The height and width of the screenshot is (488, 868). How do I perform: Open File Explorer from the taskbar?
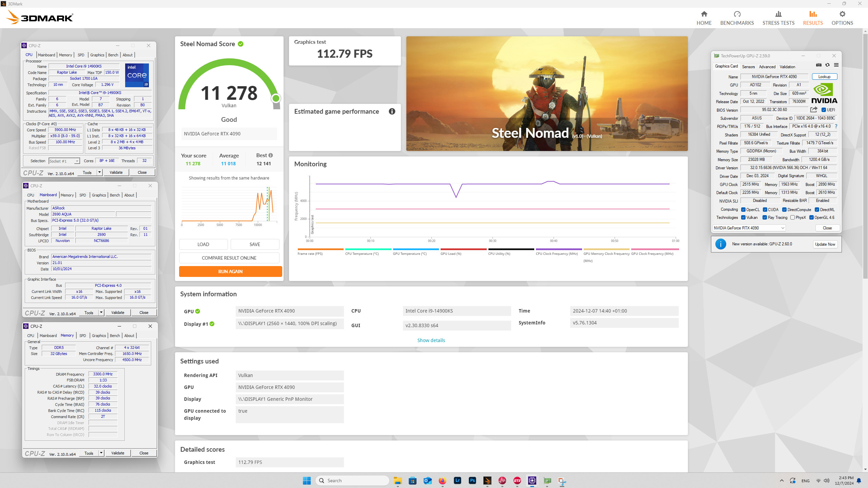coord(398,481)
